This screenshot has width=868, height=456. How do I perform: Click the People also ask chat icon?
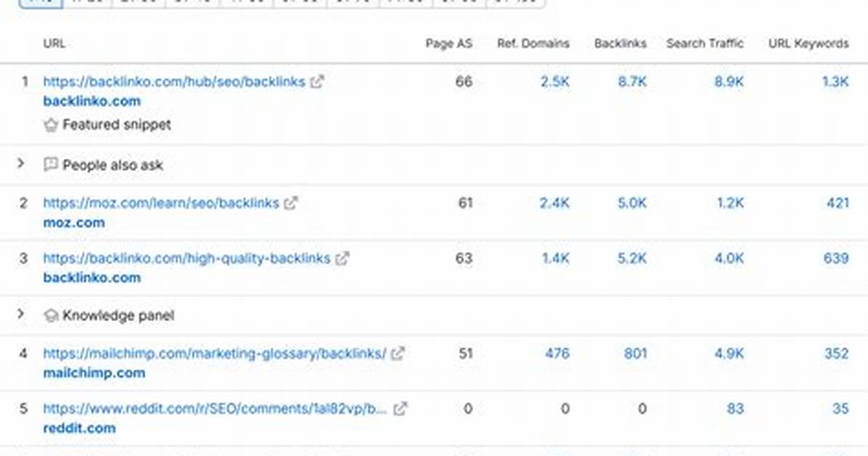click(50, 164)
